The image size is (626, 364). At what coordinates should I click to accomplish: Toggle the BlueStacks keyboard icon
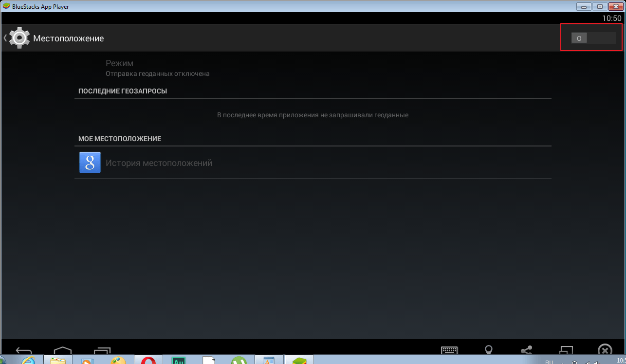pyautogui.click(x=449, y=351)
